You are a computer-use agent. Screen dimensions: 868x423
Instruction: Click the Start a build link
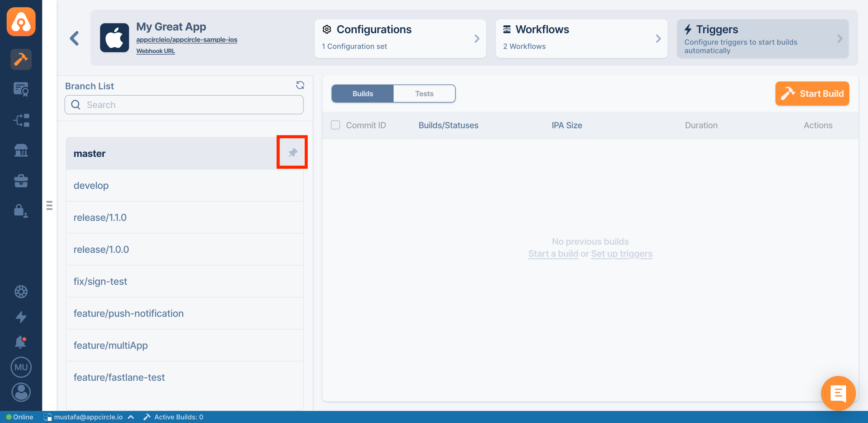[553, 253]
